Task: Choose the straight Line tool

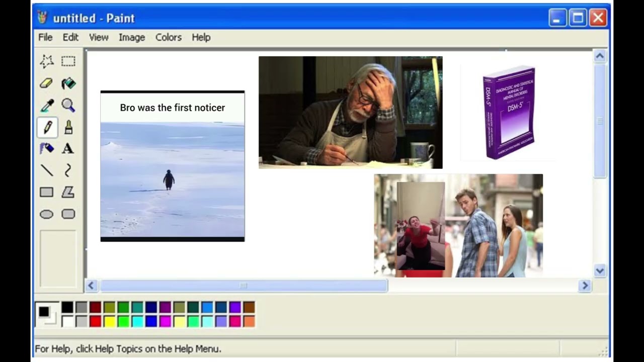Action: pos(47,170)
